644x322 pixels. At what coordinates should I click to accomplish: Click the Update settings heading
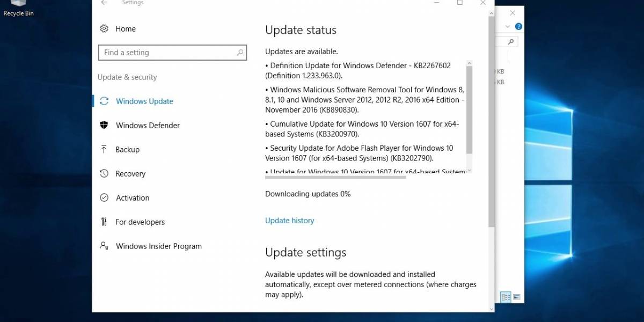(x=306, y=252)
